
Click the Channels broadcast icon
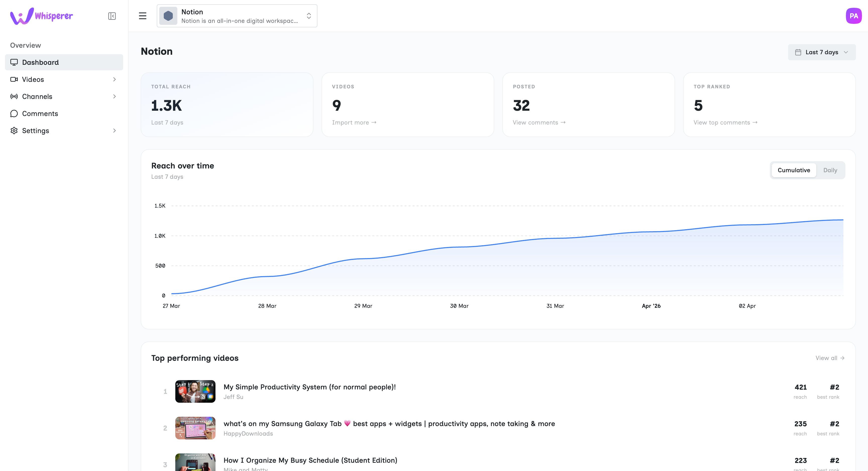click(x=14, y=96)
